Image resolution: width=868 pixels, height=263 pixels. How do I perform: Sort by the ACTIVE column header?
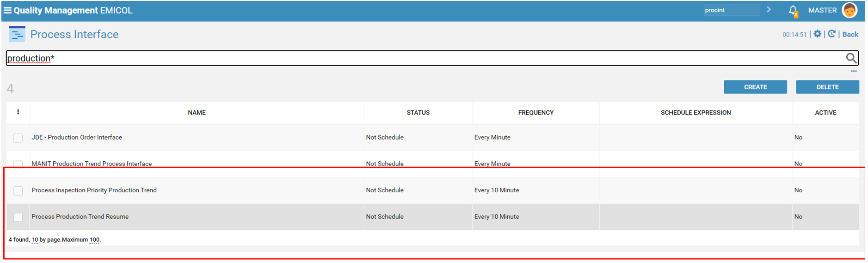coord(825,112)
